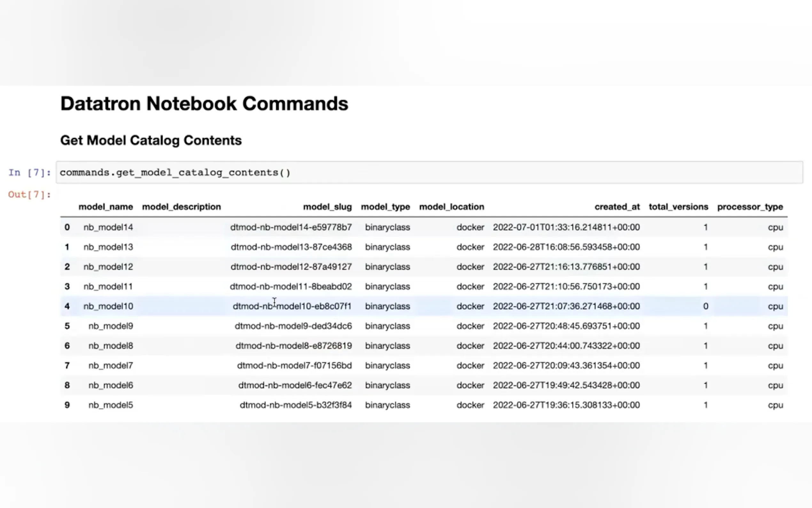
Task: Click slug dtmod-nb-model13-87ce4368
Action: pyautogui.click(x=291, y=247)
